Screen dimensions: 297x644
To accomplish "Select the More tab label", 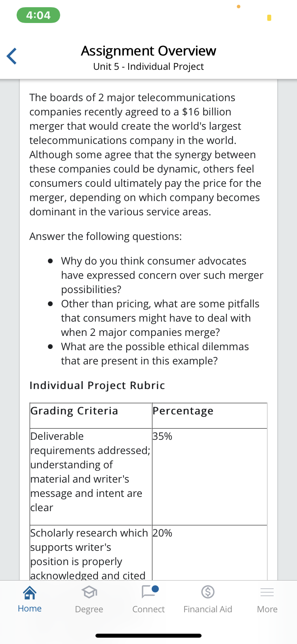I will coord(267,609).
